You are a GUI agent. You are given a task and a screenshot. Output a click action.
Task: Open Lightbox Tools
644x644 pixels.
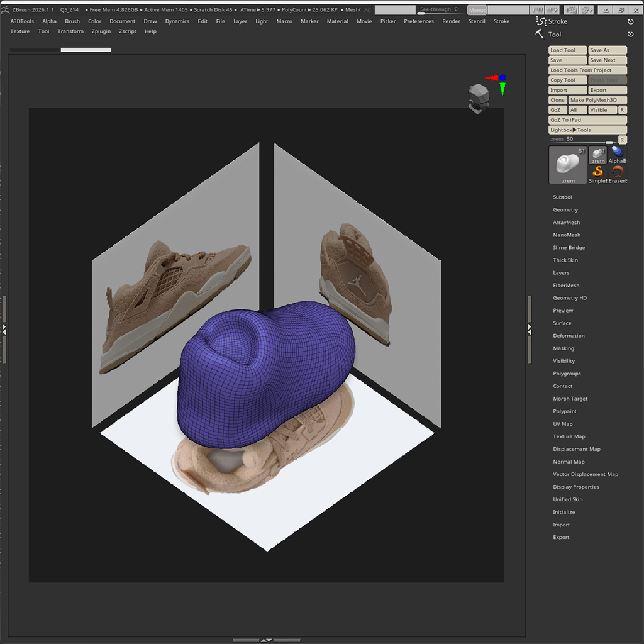pos(588,130)
